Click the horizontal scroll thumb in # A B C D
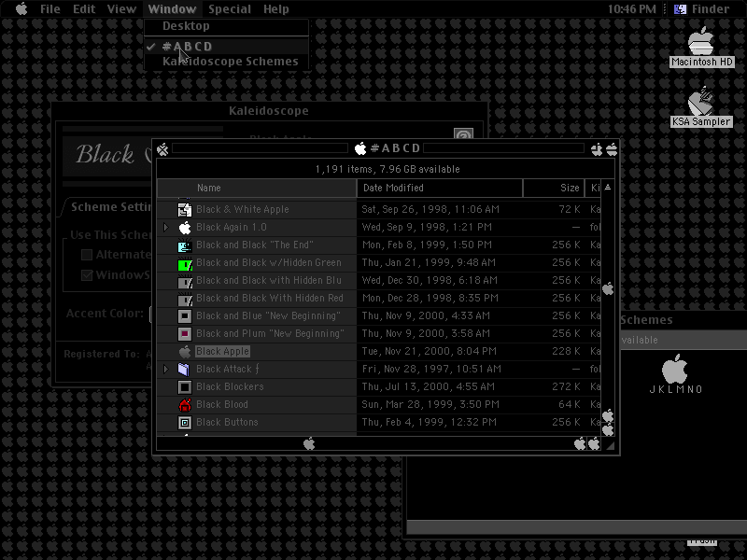 (x=309, y=444)
